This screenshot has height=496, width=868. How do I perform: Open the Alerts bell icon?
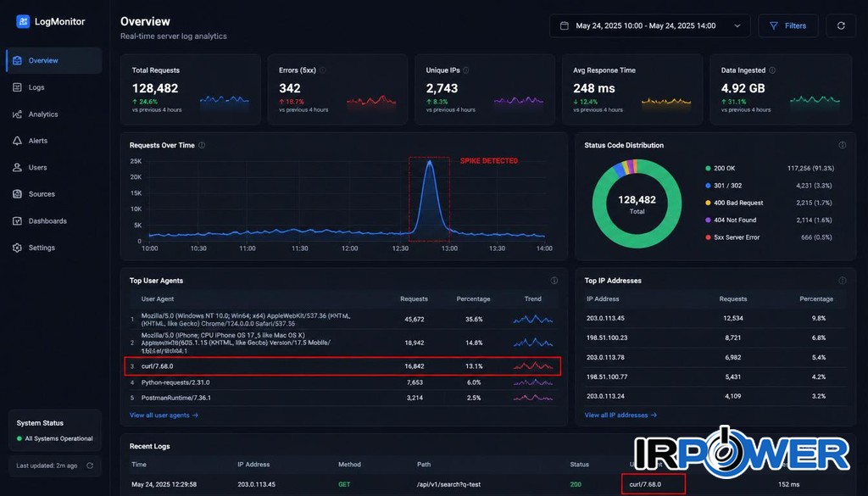pos(17,141)
